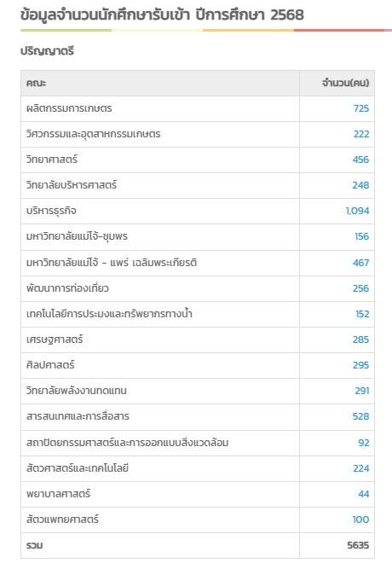Viewport: 392px width, 563px height.
Task: Select the 248 link for วิทยาลัยบริหารศาสตร์
Action: (x=360, y=185)
